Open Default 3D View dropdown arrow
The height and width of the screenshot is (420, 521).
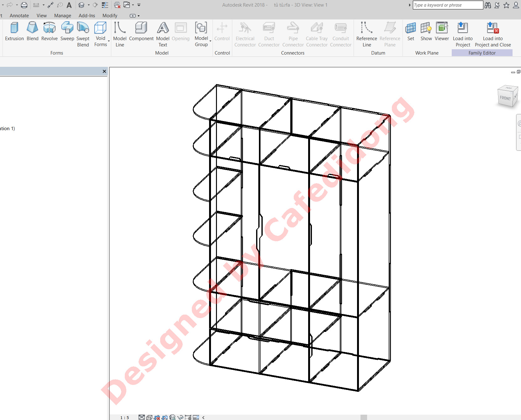(89, 5)
